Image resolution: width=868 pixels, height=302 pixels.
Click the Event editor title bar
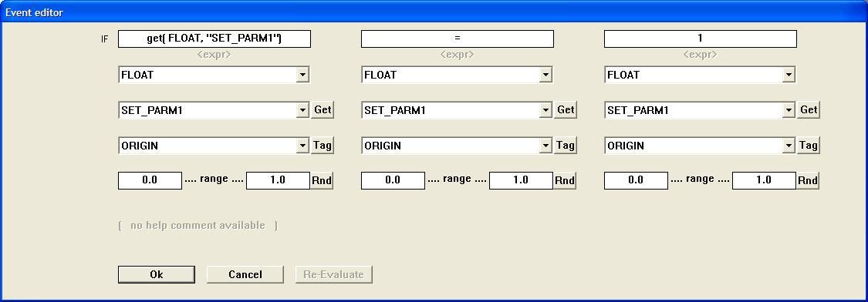[x=434, y=12]
